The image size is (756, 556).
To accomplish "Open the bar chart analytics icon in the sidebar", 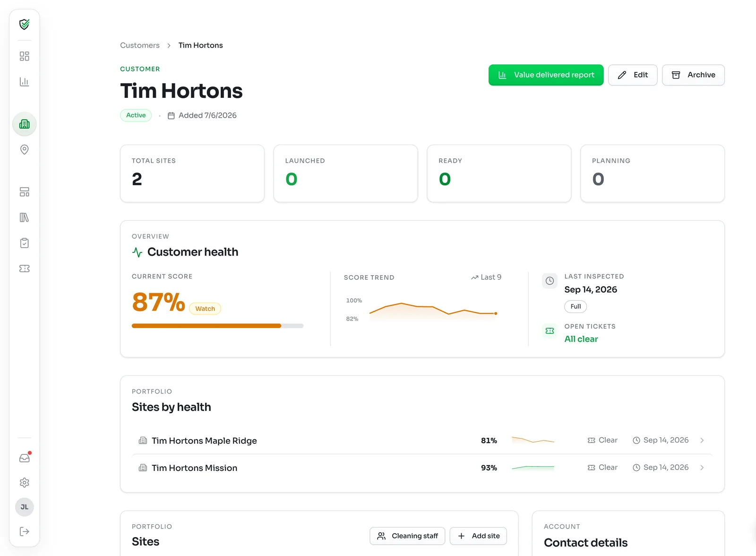I will [25, 82].
